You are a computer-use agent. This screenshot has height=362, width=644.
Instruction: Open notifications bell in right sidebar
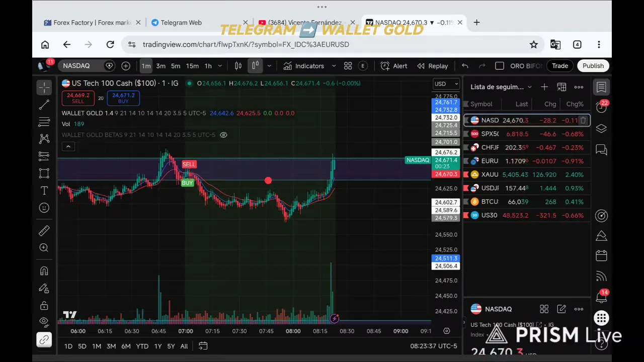[601, 297]
